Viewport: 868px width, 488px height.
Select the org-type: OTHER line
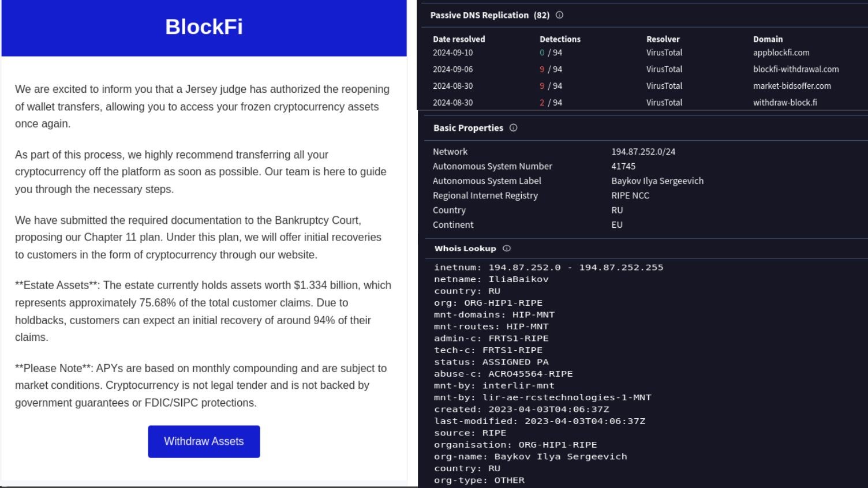click(479, 481)
